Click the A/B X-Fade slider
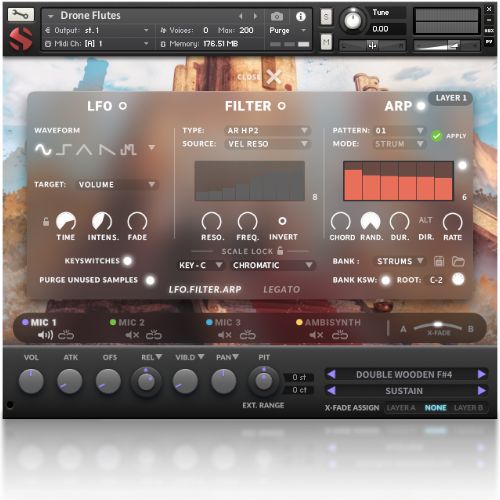Viewport: 500px width, 500px height. (x=438, y=325)
